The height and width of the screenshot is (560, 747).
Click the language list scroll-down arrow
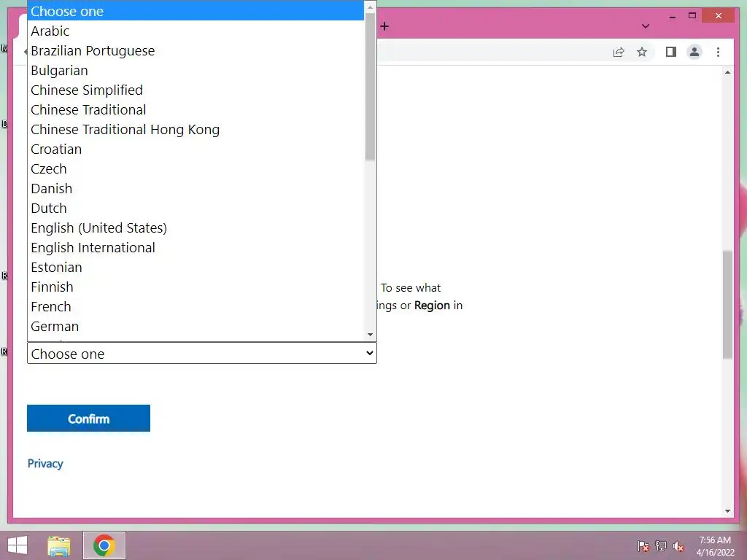pos(370,335)
